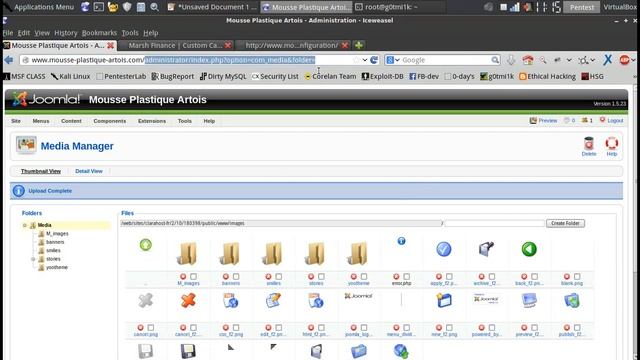Click the browser back arrow
This screenshot has width=640, height=360.
[9, 60]
